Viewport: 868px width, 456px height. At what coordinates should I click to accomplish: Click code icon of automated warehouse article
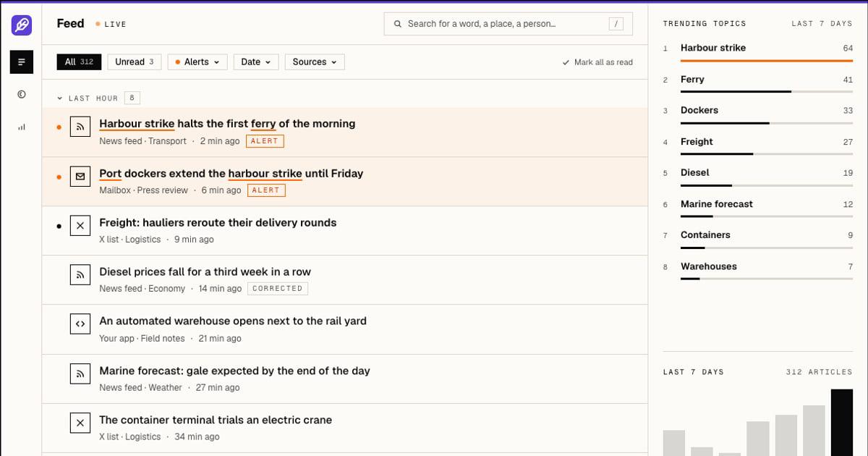point(80,324)
